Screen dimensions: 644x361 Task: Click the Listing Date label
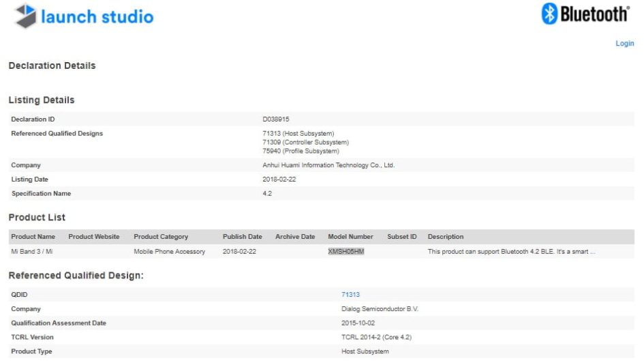pos(29,179)
